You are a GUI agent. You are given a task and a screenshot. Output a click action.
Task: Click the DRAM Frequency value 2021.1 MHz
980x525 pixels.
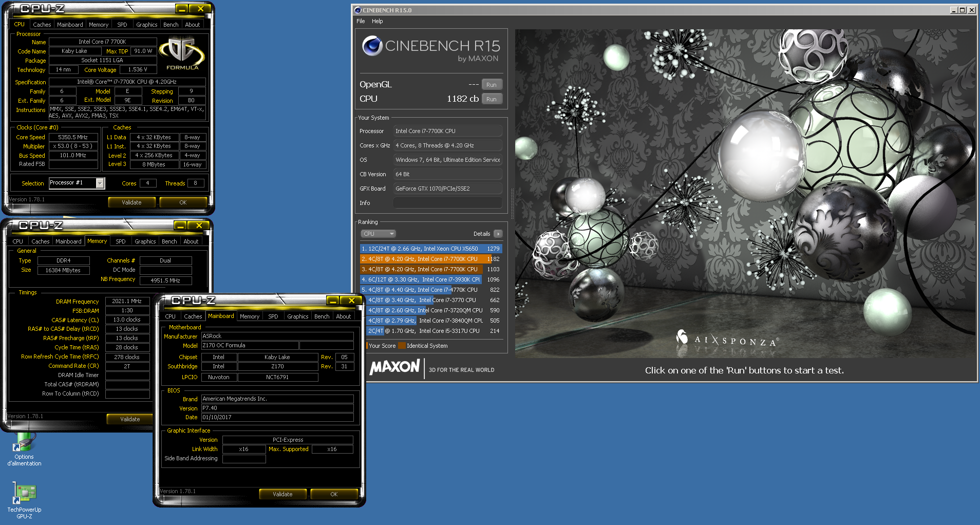click(127, 302)
